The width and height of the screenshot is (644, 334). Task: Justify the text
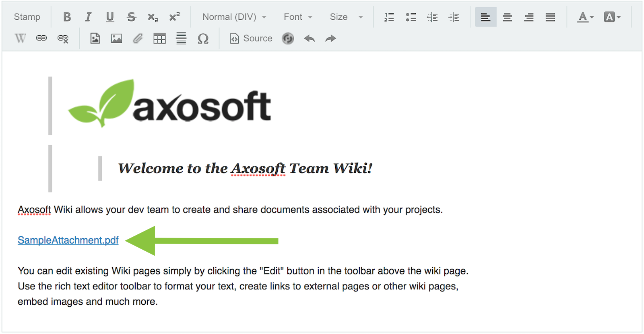550,17
